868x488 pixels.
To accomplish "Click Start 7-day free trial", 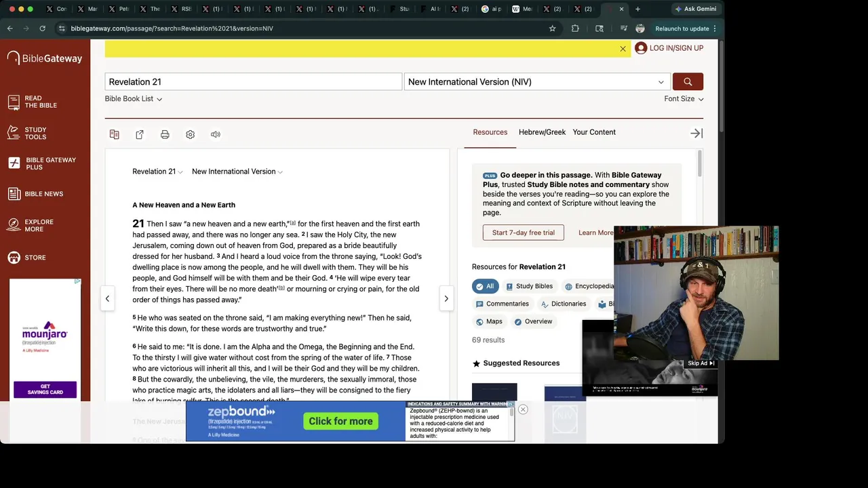I will click(x=524, y=232).
